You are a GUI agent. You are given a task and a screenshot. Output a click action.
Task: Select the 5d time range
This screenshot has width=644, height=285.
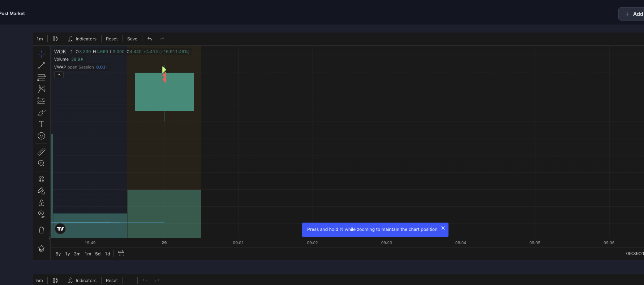click(98, 254)
